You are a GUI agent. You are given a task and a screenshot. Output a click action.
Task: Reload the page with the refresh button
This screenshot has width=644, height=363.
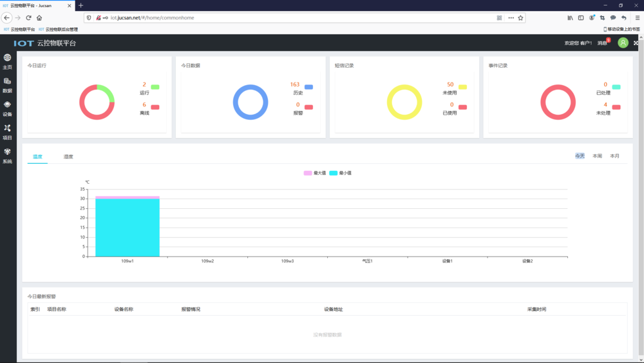(28, 18)
